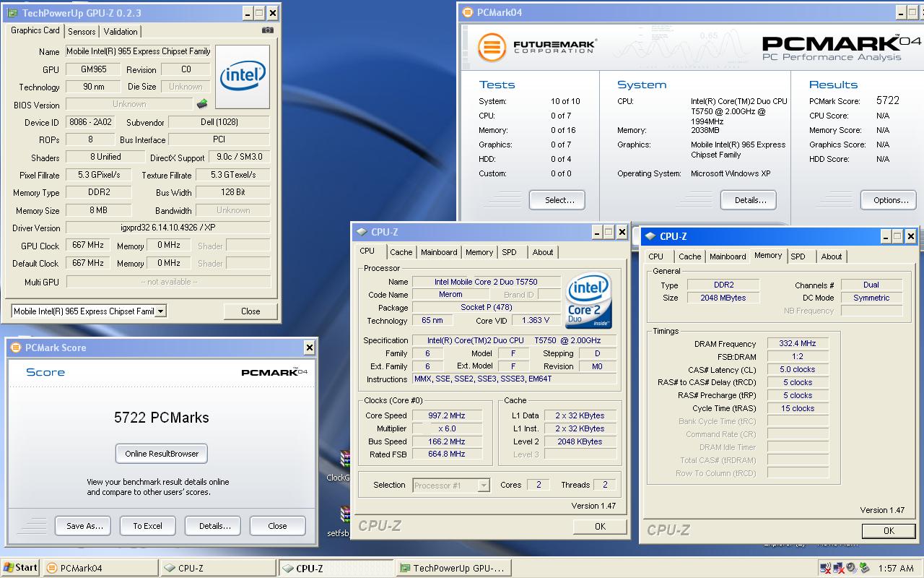This screenshot has height=578, width=924.
Task: Click the PCMark Score title bar icon
Action: tap(17, 348)
